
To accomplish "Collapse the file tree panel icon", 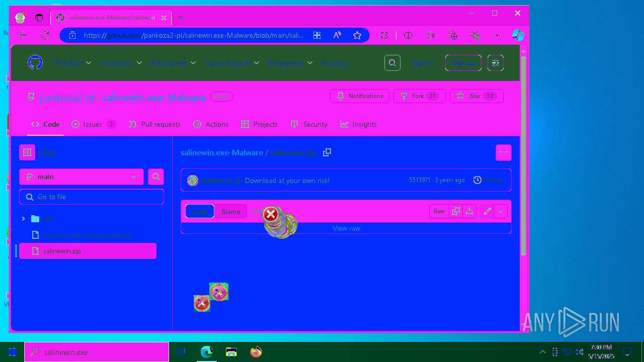I will pyautogui.click(x=27, y=152).
